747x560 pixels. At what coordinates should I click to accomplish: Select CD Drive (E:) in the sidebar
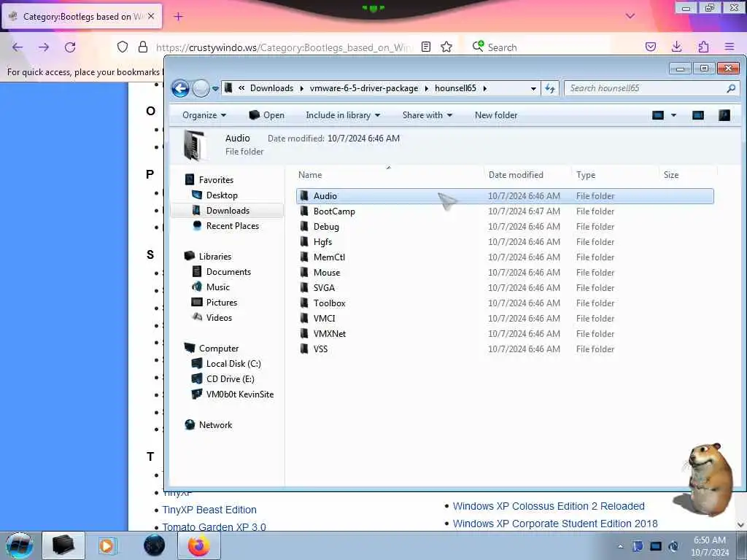(x=230, y=379)
